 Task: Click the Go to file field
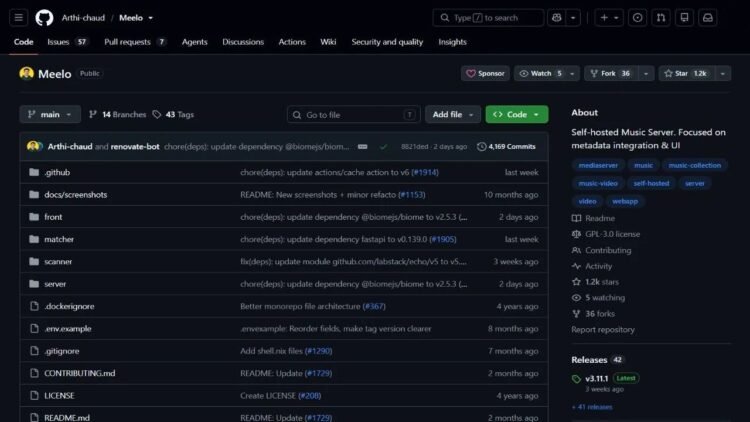[x=353, y=114]
